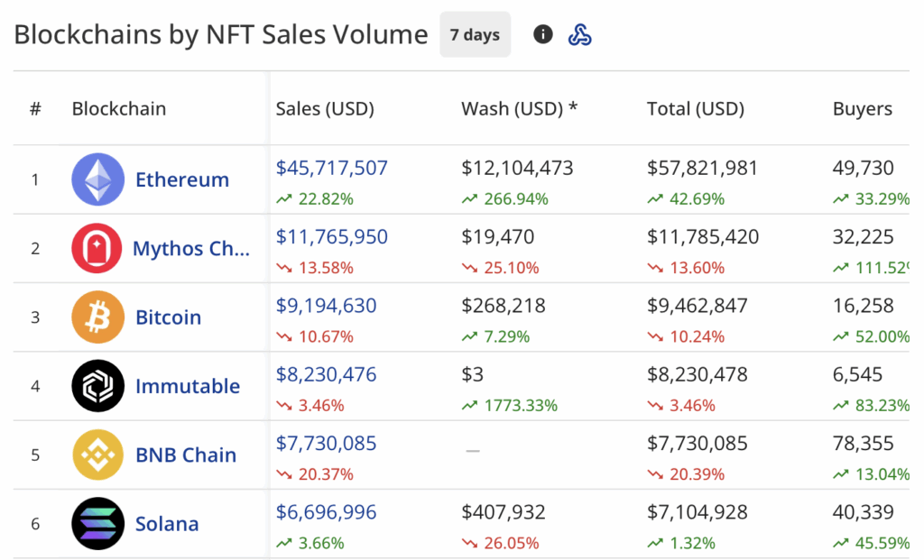
Task: Click Solana sales figure $6,696,996
Action: 327,512
